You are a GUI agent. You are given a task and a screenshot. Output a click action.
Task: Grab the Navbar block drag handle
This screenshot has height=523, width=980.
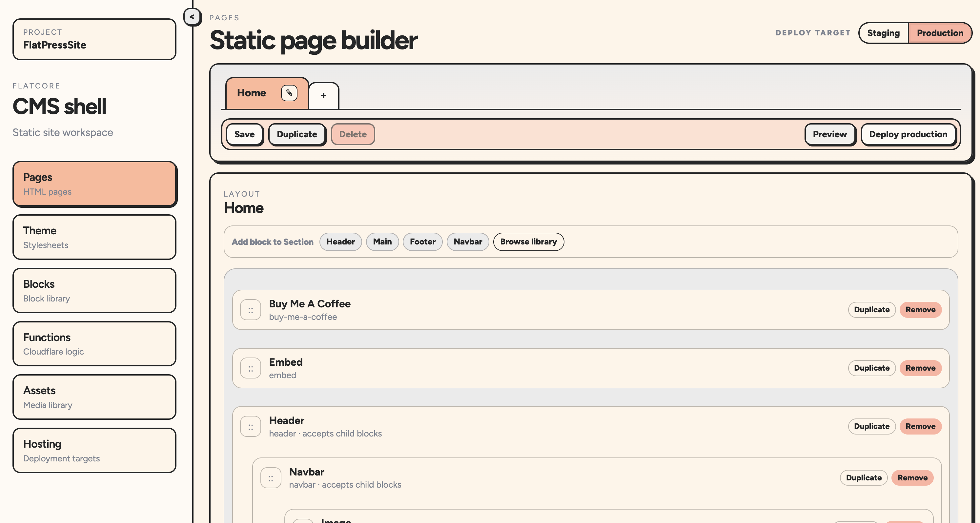[x=271, y=478]
